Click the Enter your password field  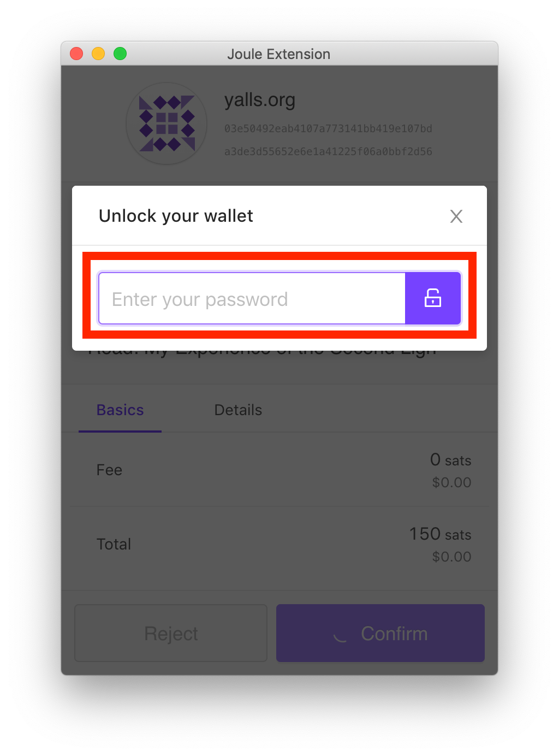252,299
